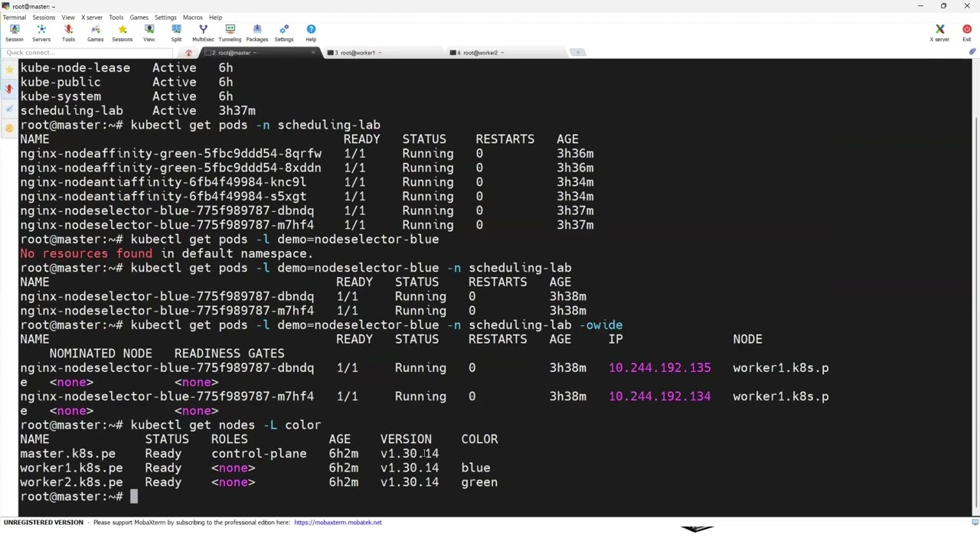
Task: Open the X server menu
Action: coord(92,17)
